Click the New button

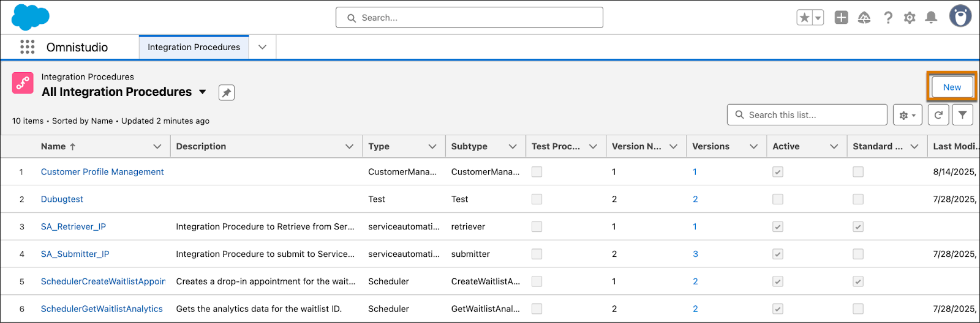tap(952, 87)
